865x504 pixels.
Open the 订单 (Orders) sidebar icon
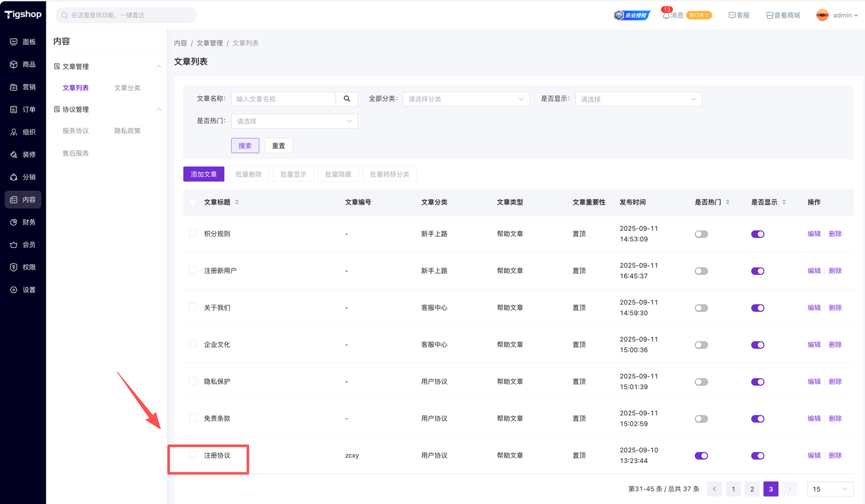(14, 110)
